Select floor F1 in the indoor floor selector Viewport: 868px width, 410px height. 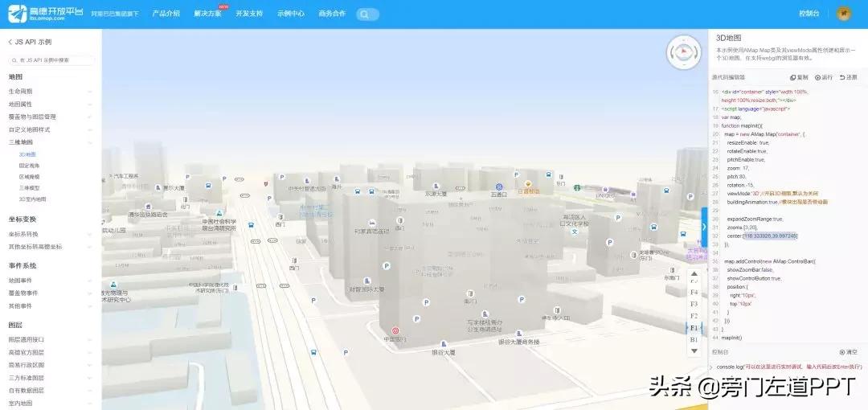point(694,328)
